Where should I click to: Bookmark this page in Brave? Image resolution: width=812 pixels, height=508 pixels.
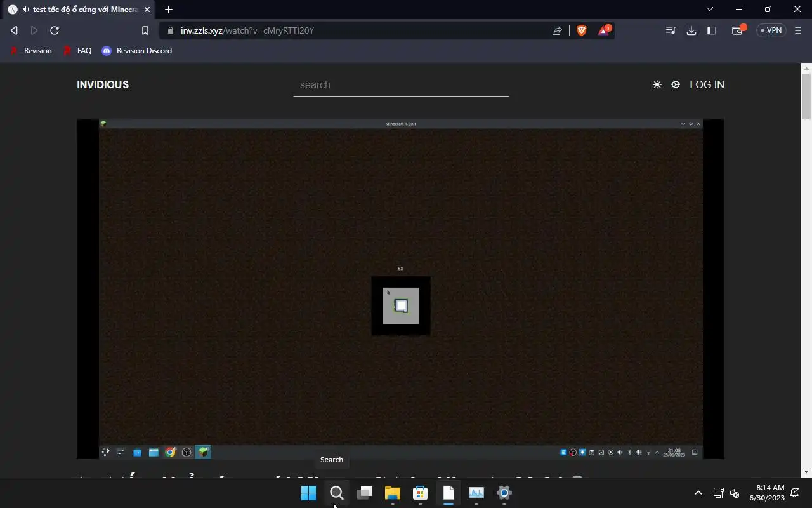pos(145,30)
